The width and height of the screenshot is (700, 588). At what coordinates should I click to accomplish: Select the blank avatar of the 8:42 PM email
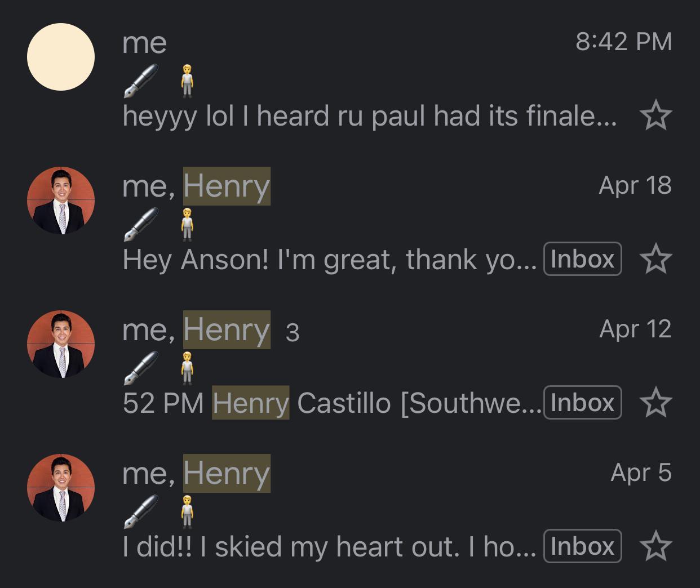pos(61,57)
